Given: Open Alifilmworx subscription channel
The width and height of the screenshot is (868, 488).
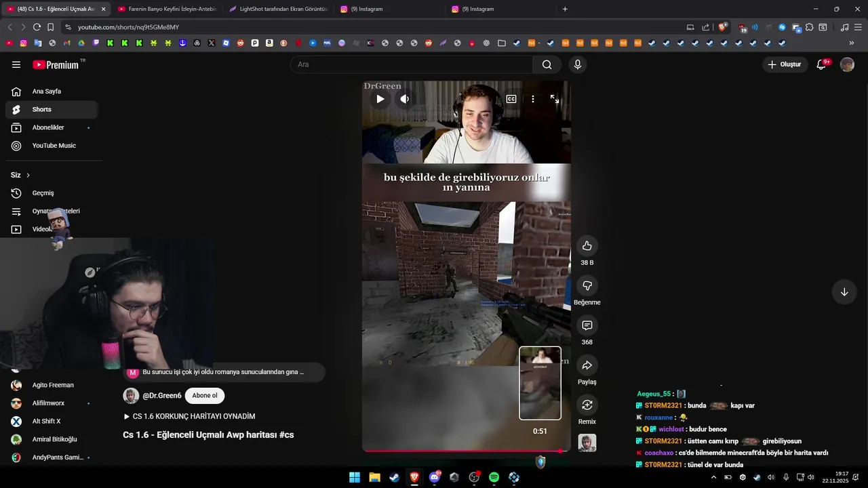Looking at the screenshot, I should pos(52,403).
